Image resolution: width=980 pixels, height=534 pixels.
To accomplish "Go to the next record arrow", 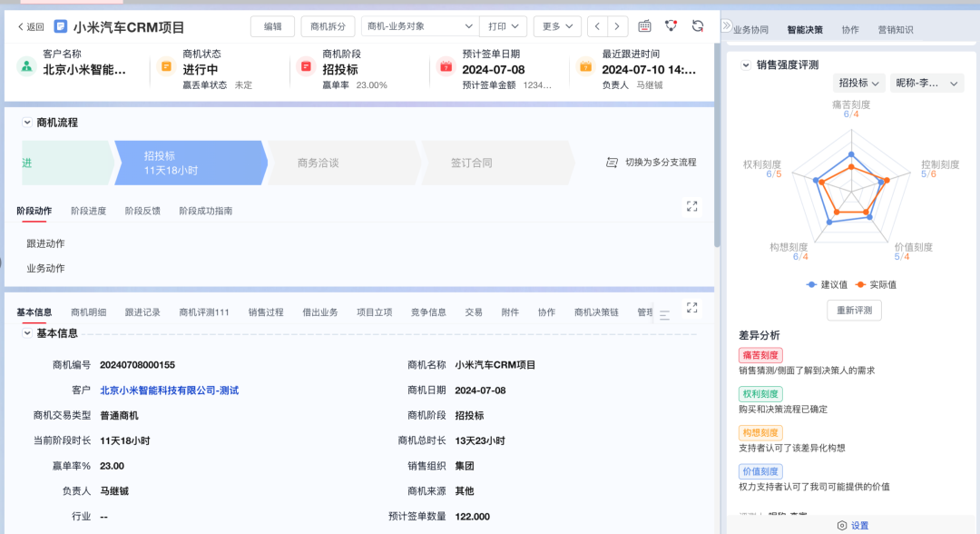I will pyautogui.click(x=617, y=26).
